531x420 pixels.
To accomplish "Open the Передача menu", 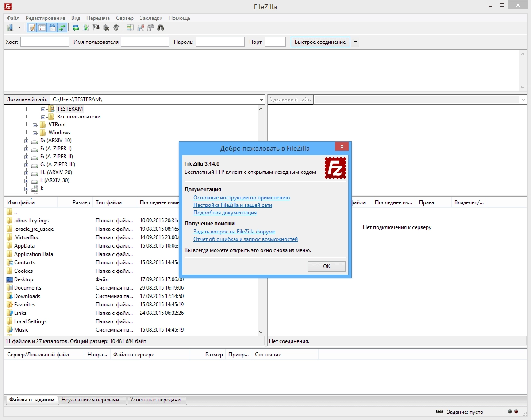I will click(x=98, y=18).
